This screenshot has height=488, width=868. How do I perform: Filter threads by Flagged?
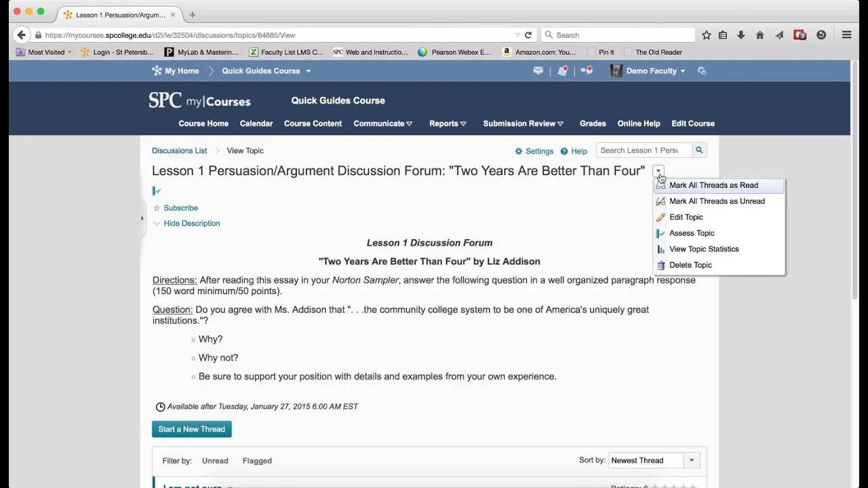coord(257,461)
